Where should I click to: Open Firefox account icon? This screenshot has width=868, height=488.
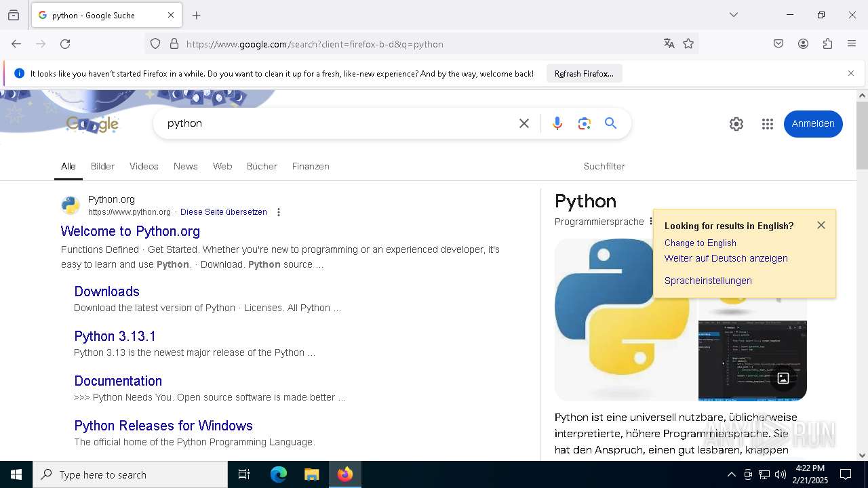point(803,44)
